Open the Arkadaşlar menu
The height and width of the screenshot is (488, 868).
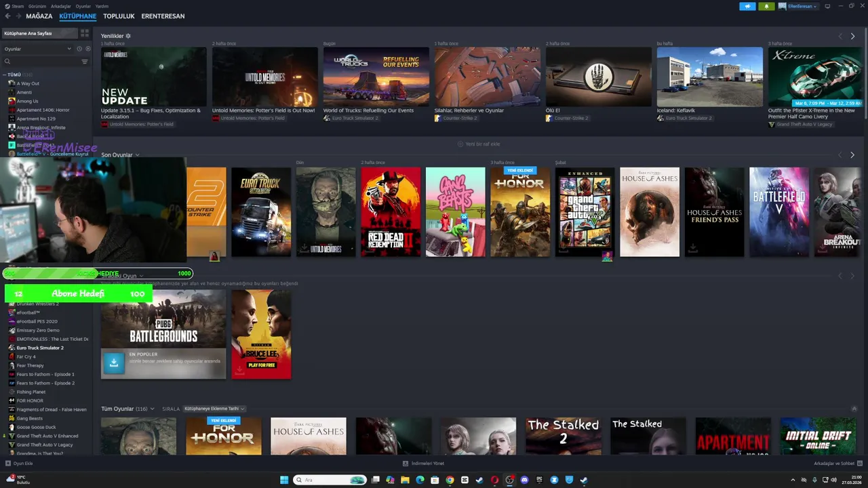coord(60,6)
